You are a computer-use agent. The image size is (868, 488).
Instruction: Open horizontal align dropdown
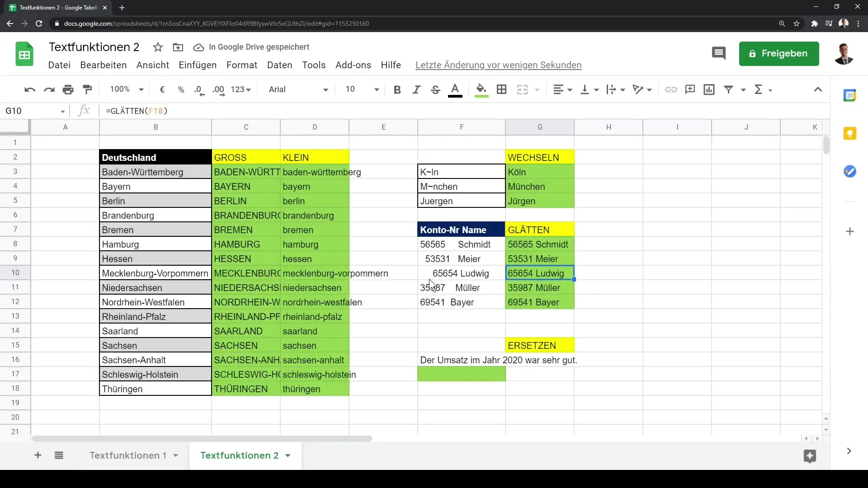click(x=563, y=89)
